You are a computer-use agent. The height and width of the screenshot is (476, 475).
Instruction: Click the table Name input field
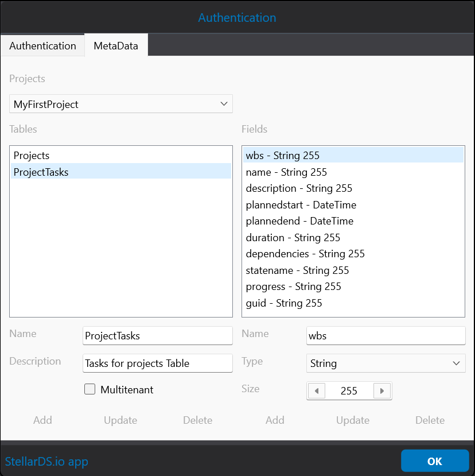[157, 336]
